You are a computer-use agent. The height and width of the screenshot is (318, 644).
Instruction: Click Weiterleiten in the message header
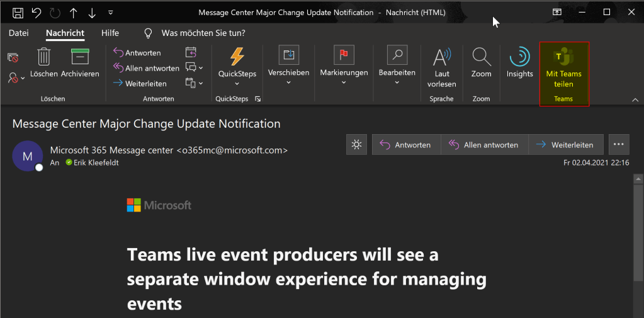[565, 145]
